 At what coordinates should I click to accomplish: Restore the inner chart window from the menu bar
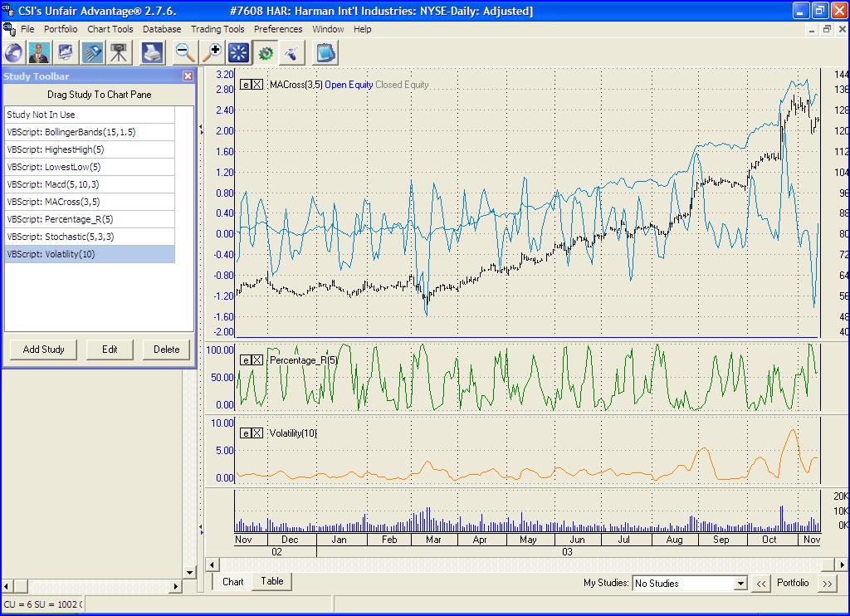(827, 29)
